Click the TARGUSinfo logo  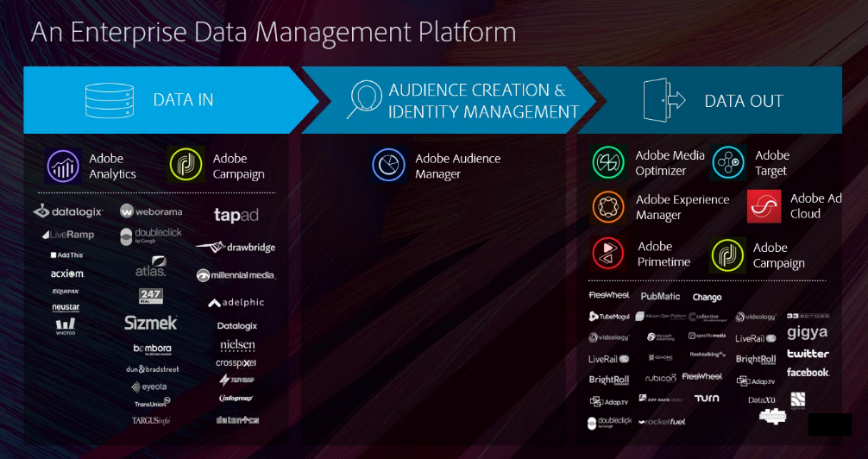(151, 421)
